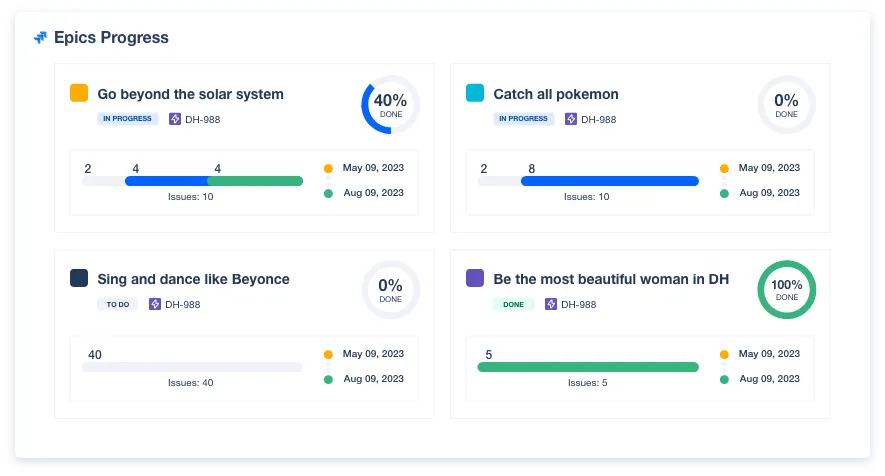
Task: Click the 100% done green progress ring
Action: tap(786, 289)
